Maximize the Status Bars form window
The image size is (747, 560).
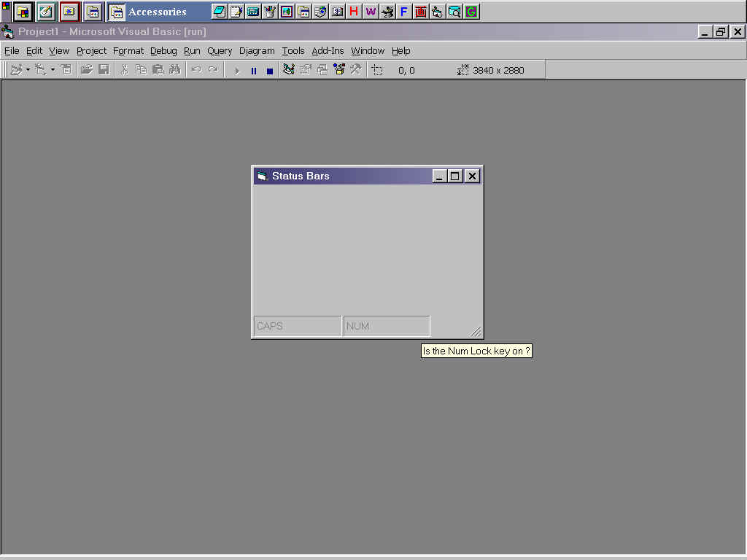pos(455,176)
